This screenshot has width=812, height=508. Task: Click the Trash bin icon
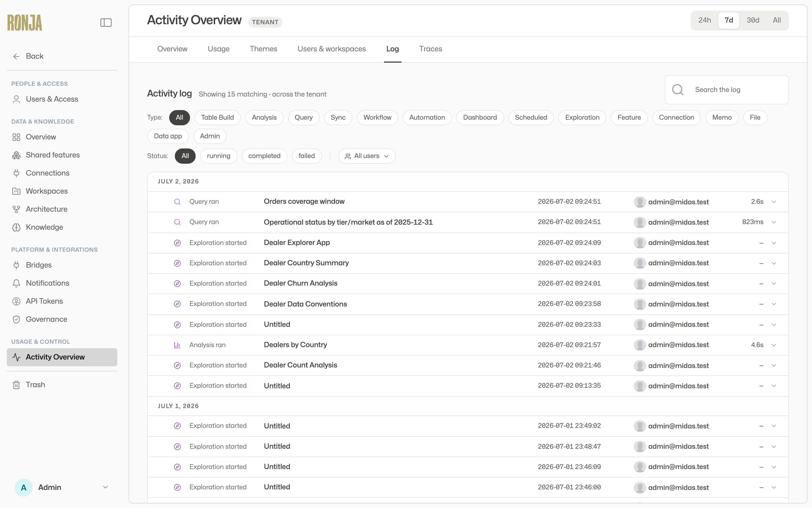click(16, 385)
